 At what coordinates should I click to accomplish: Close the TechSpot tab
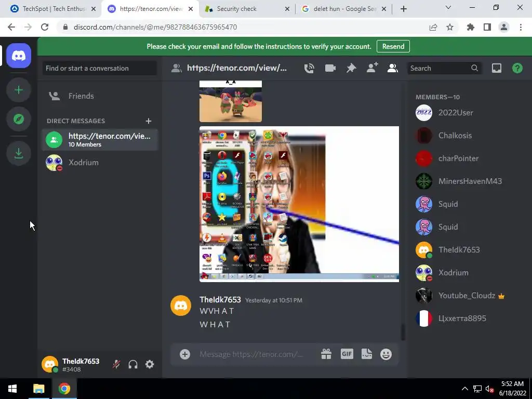94,9
